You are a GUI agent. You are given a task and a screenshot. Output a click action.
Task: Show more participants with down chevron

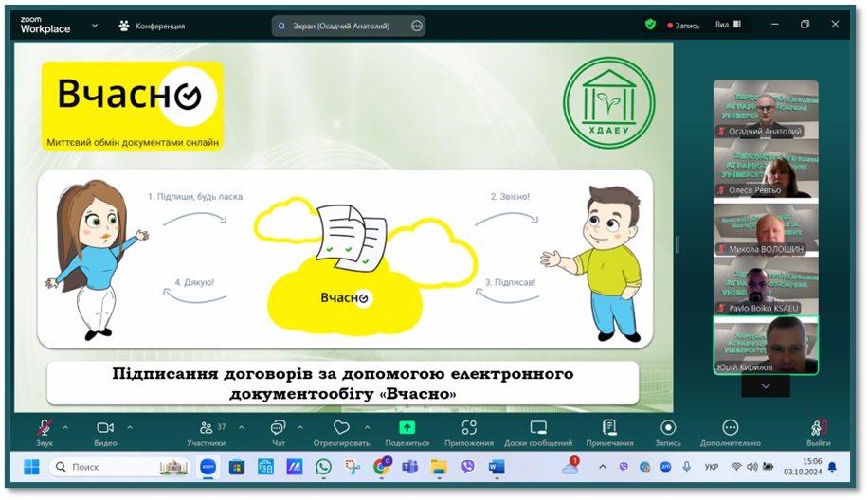point(766,386)
